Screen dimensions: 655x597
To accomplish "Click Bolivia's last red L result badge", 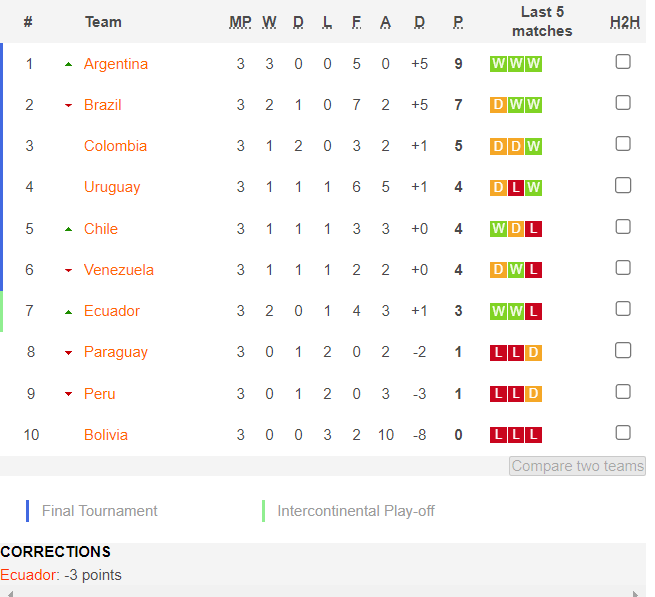I will [533, 435].
